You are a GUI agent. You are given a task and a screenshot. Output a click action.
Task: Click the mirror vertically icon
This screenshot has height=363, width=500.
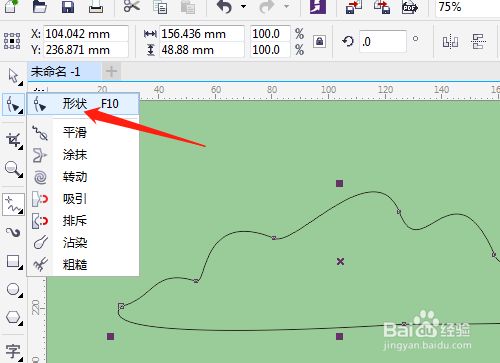pos(479,42)
